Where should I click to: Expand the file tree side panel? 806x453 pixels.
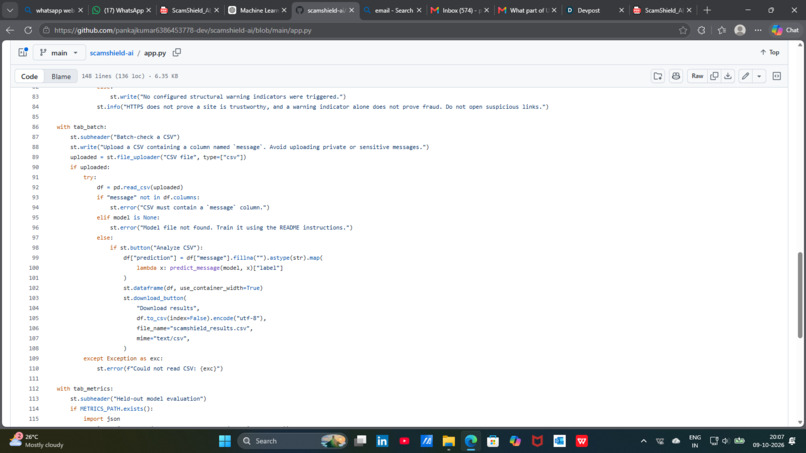23,52
